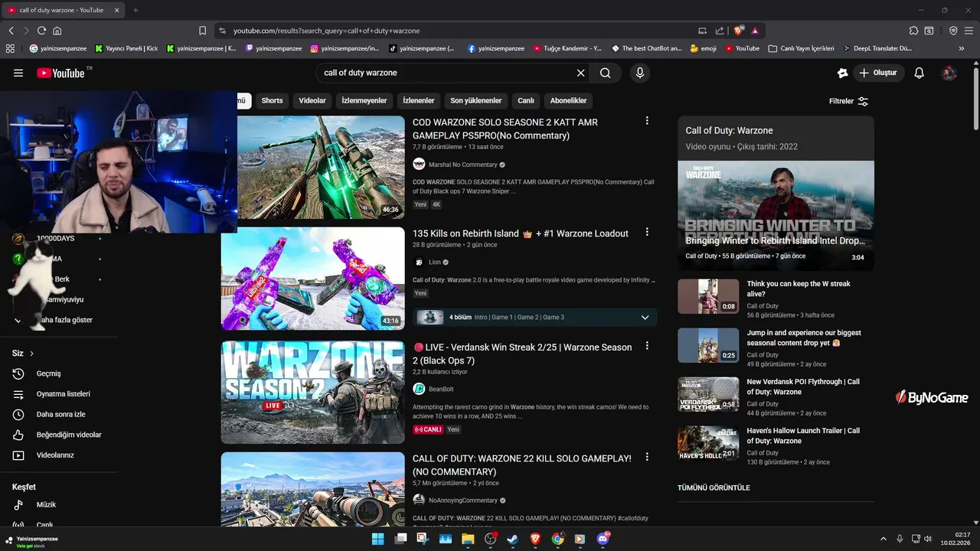Screen dimensions: 980x551
Task: Open the Marshal No Commentary channel
Action: [x=463, y=165]
